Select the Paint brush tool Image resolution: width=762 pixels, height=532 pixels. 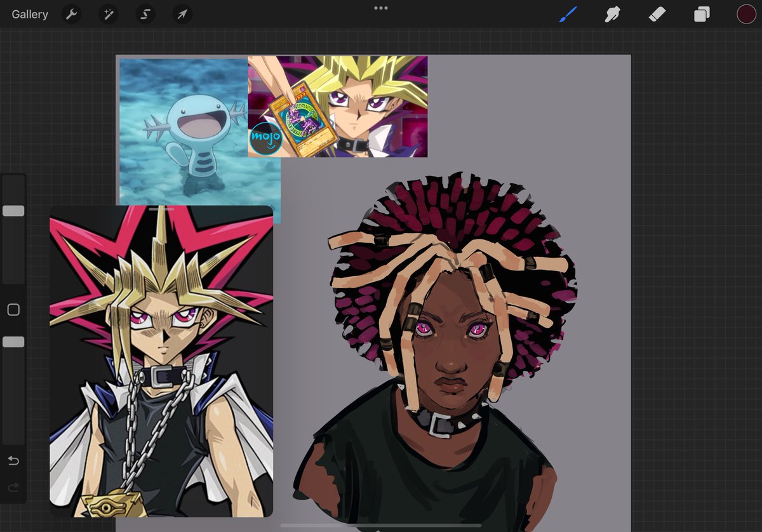click(x=568, y=14)
